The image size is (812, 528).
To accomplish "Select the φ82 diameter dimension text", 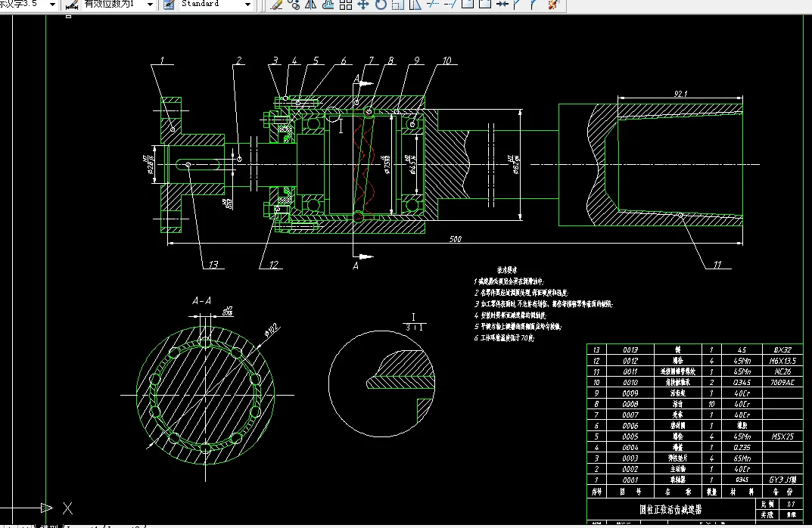I will pos(515,165).
